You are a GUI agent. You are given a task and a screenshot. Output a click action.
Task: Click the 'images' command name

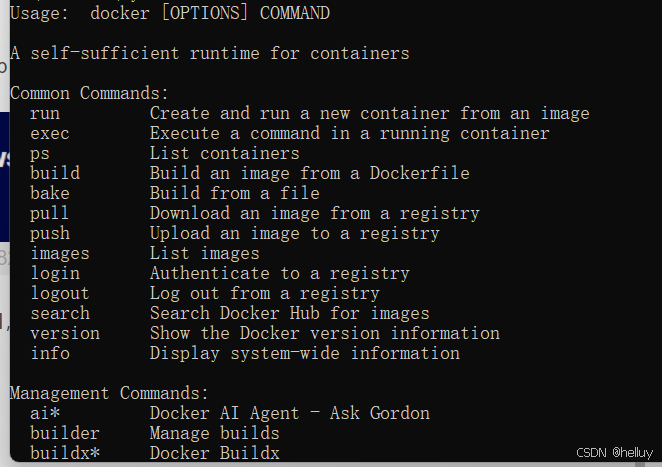60,253
